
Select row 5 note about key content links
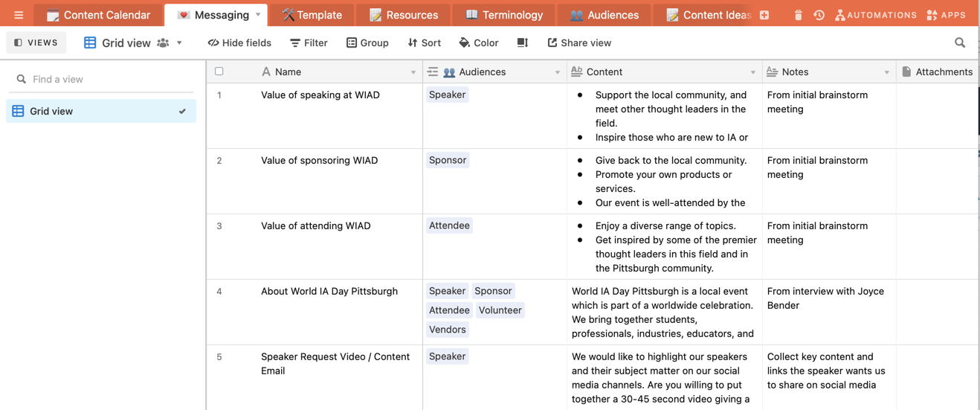[x=829, y=377]
